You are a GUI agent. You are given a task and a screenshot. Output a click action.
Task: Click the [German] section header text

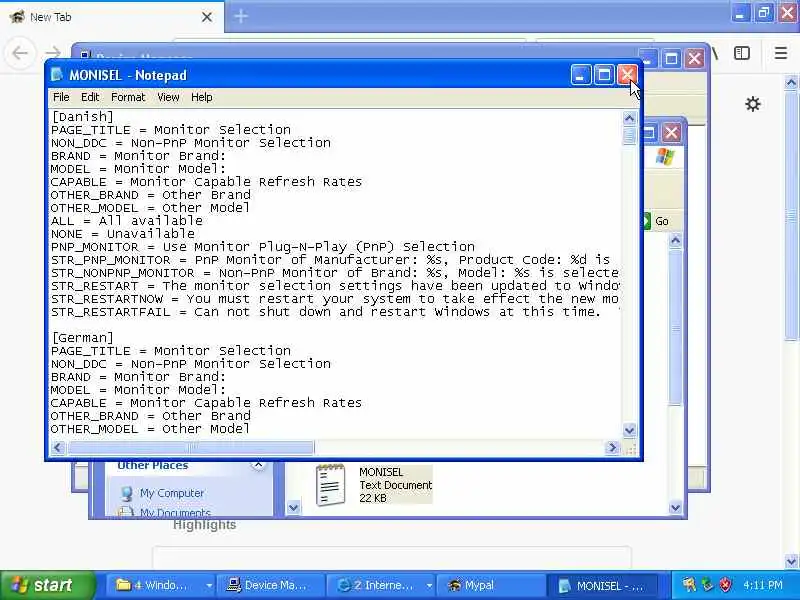(82, 338)
